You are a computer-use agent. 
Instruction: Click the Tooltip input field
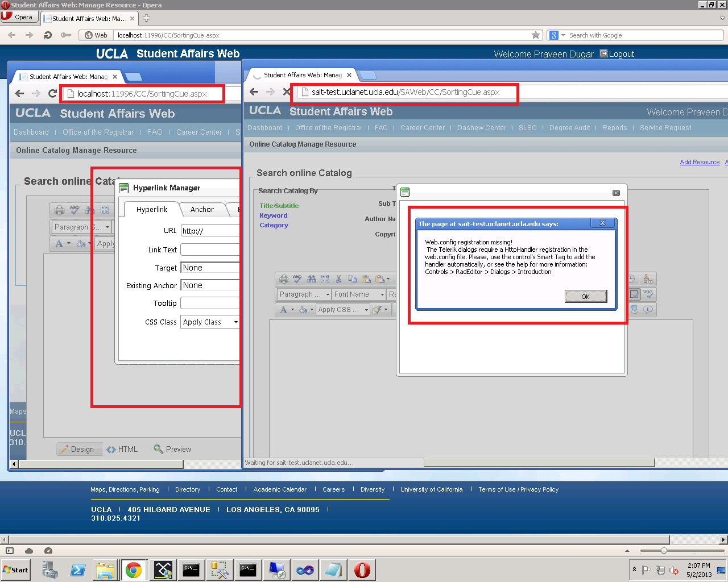[210, 303]
